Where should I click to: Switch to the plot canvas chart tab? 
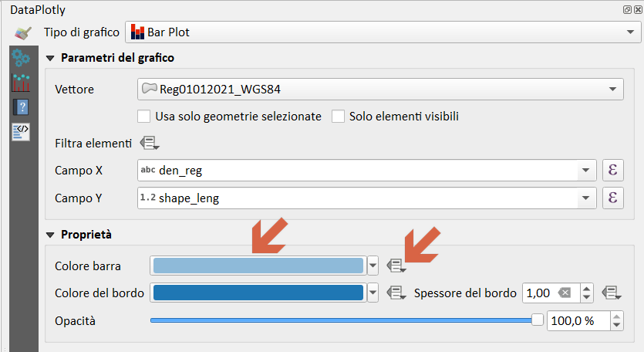(x=21, y=82)
